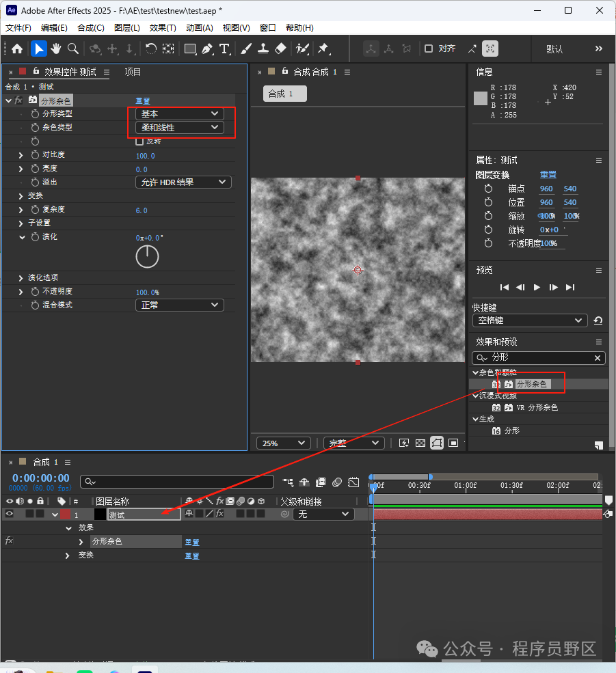Select the Zoom magnifier tool
The image size is (616, 673).
(73, 49)
